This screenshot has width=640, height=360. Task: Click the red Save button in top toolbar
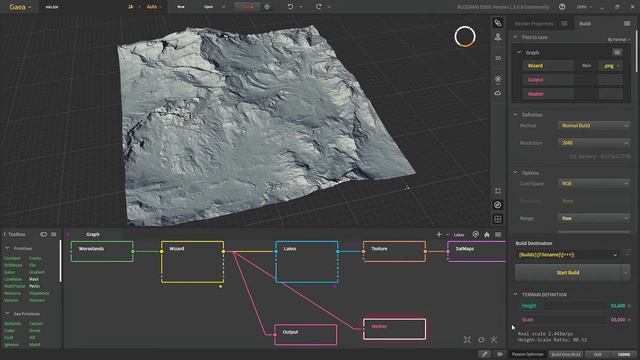247,7
